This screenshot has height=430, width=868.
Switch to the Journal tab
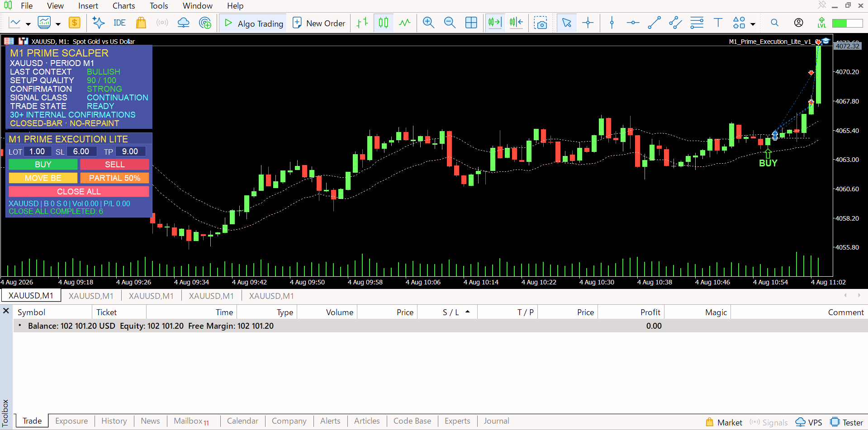pyautogui.click(x=496, y=421)
